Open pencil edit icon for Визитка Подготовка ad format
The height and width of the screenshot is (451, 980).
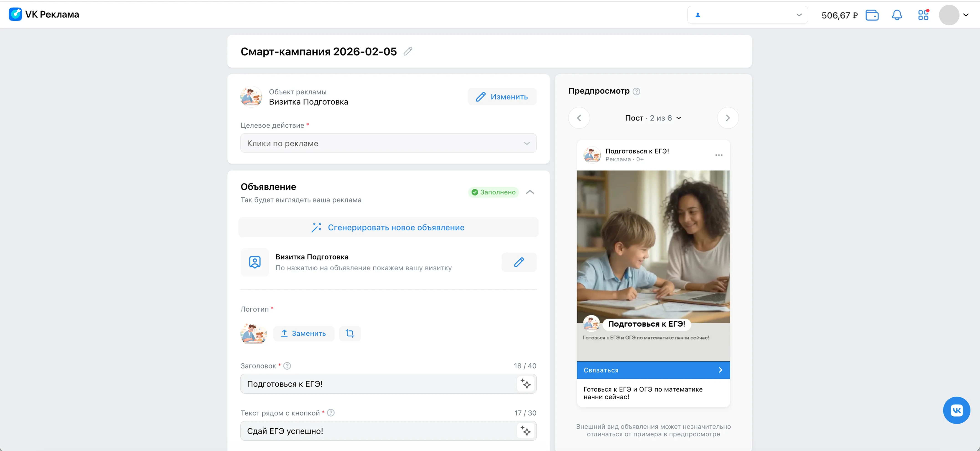519,262
